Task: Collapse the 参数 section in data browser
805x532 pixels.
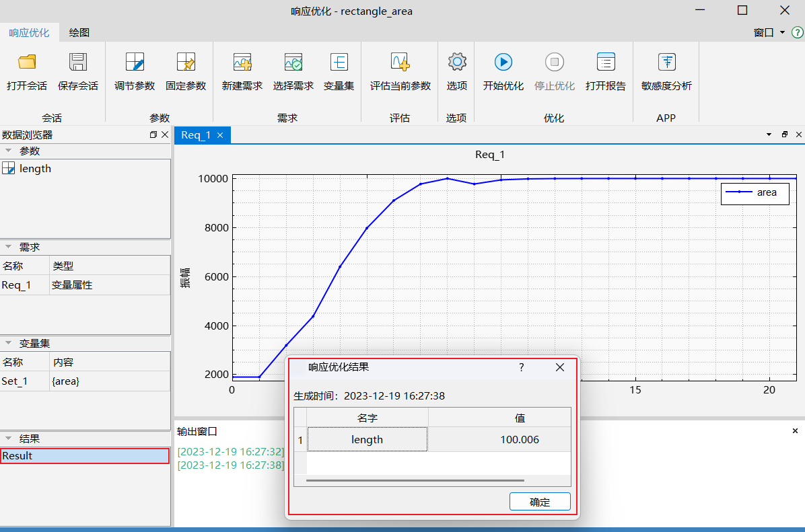Action: 9,151
